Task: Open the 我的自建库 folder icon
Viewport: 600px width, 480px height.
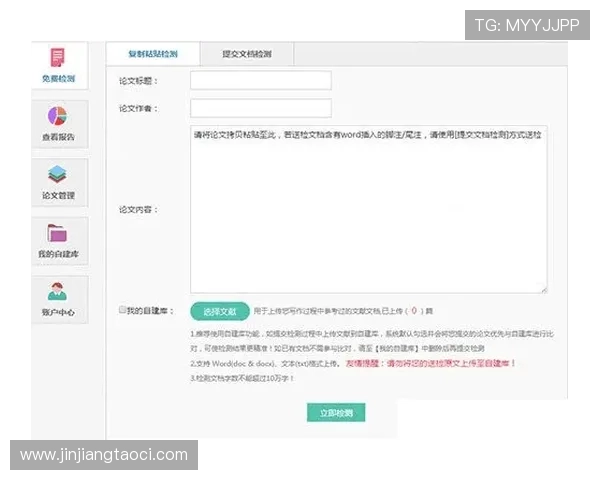Action: pyautogui.click(x=57, y=233)
